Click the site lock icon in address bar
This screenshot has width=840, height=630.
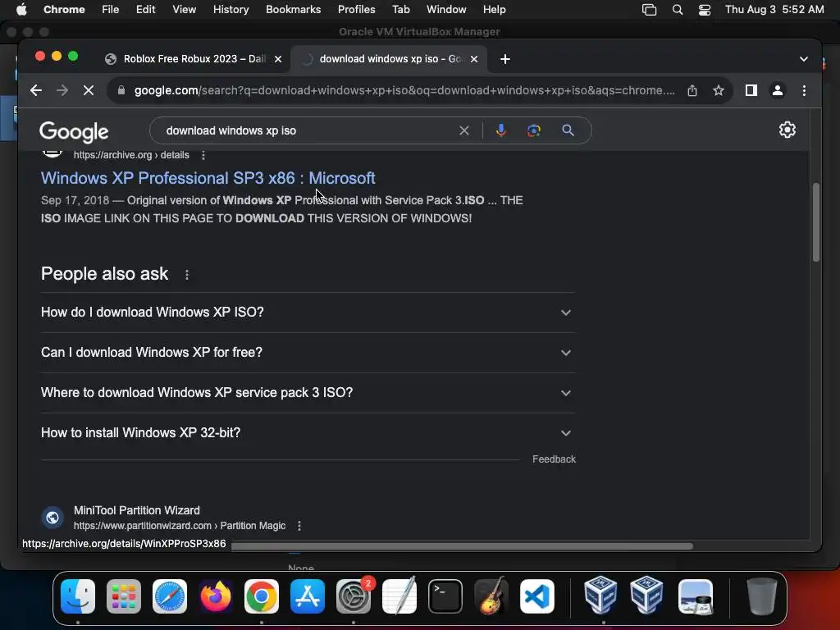coord(121,90)
